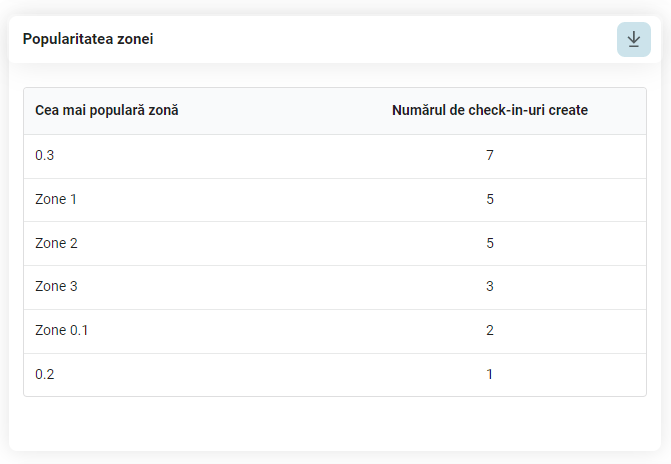Sort by "Cea mai populară zonă" column header

107,110
